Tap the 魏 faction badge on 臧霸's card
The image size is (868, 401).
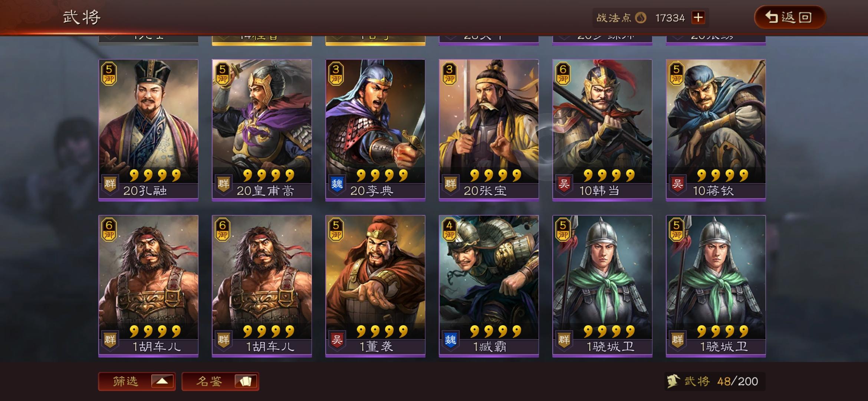click(x=450, y=340)
